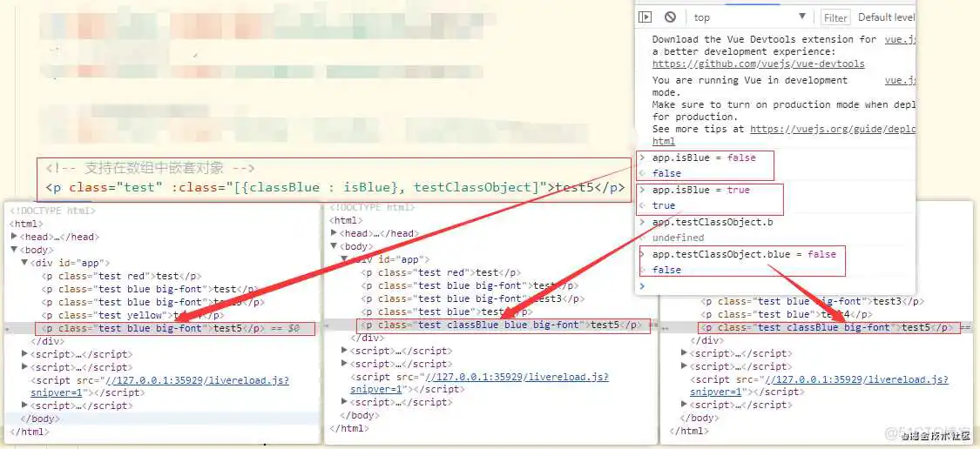Screen dimensions: 980x449
Task: Select 'test red' paragraph in middle DOM panel
Action: pos(442,272)
